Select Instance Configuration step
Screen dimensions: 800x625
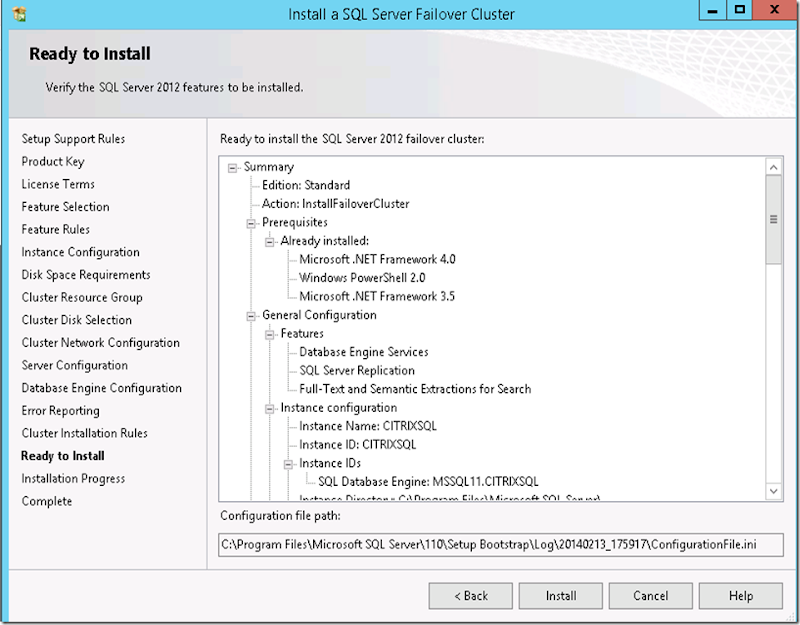click(80, 252)
